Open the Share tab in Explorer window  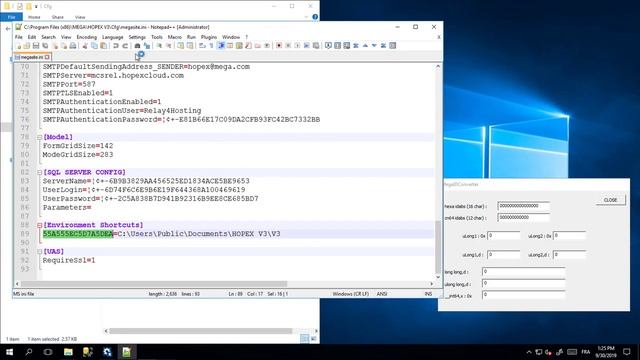point(58,17)
